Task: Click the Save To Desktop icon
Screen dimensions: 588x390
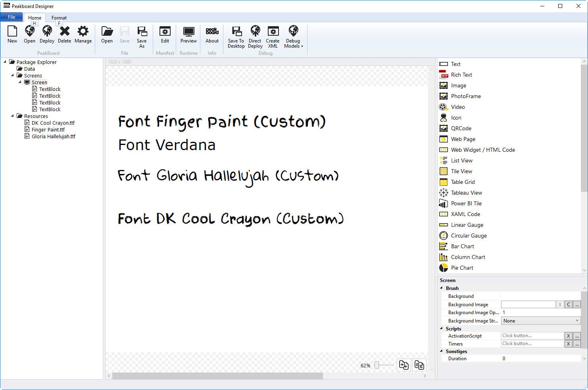Action: click(x=236, y=31)
